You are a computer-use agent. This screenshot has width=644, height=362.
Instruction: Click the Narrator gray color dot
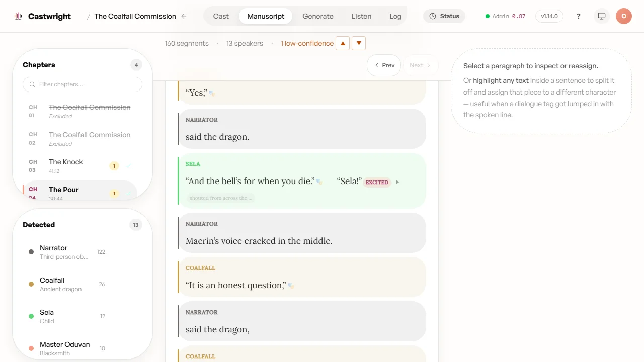tap(31, 252)
